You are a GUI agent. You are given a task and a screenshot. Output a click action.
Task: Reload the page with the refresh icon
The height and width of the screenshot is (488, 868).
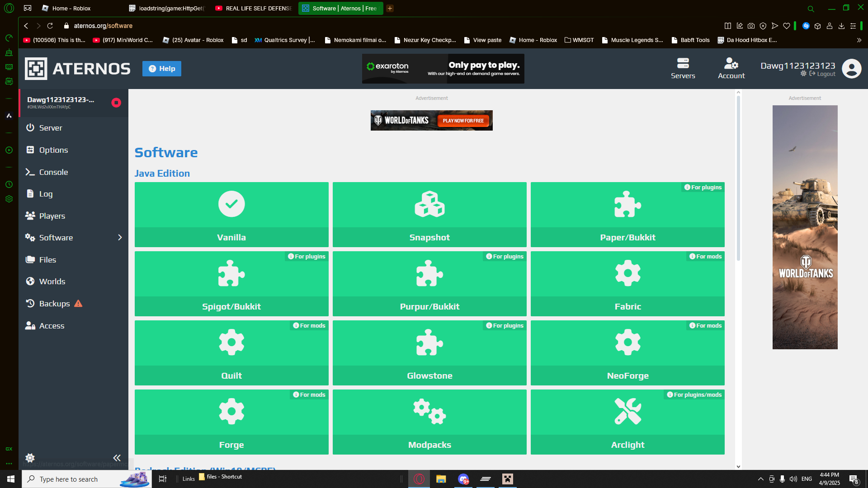(50, 26)
